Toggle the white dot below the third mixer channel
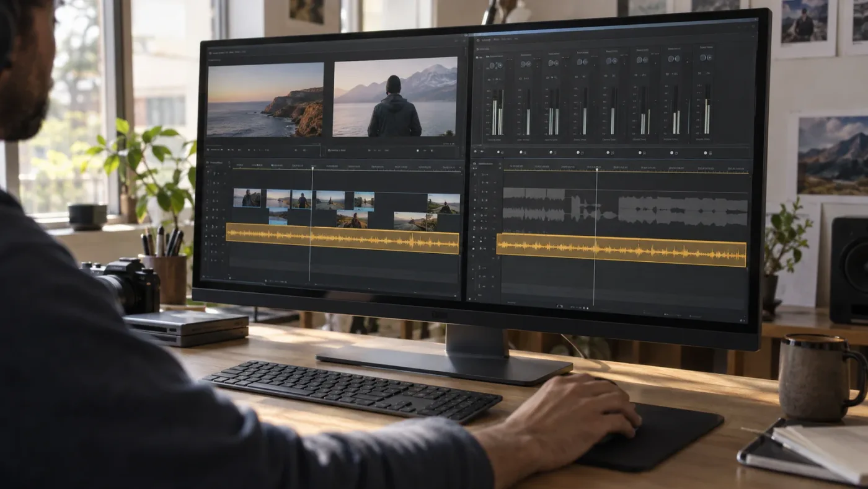The width and height of the screenshot is (868, 489). pos(551,152)
